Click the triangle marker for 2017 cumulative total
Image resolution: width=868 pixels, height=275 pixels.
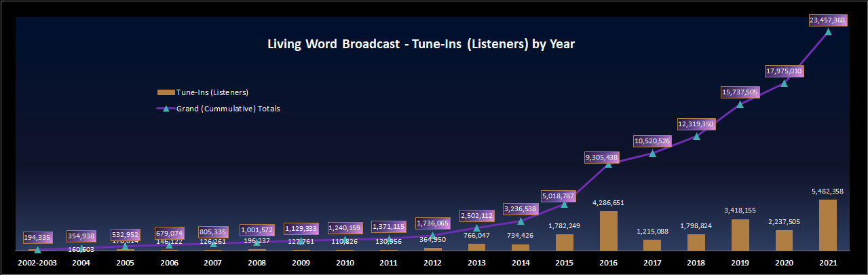pos(652,153)
